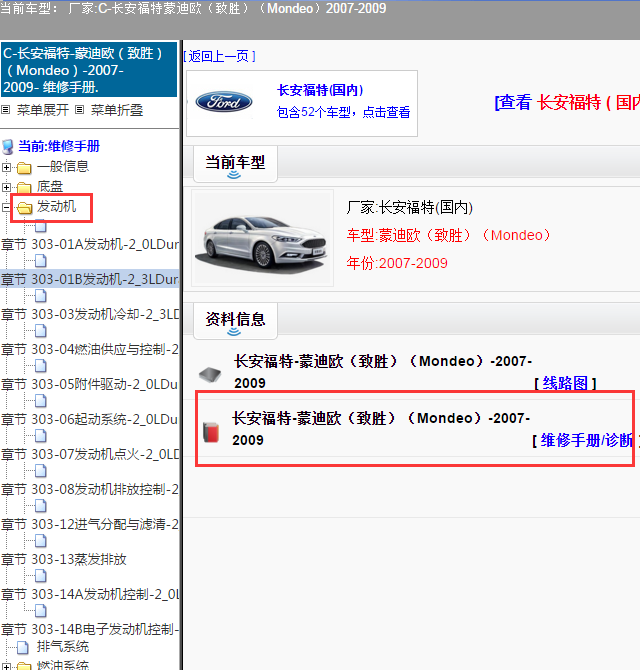Select the 排气系统 tree item

63,647
